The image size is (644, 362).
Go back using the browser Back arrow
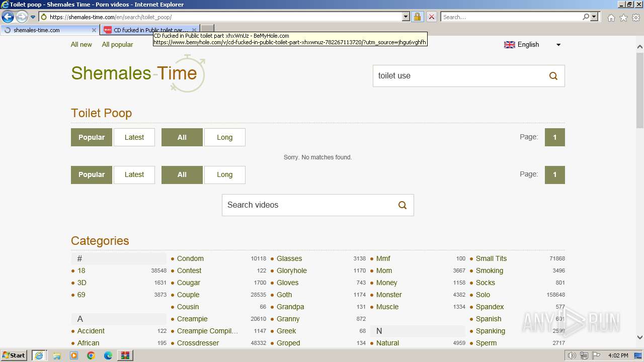click(8, 17)
